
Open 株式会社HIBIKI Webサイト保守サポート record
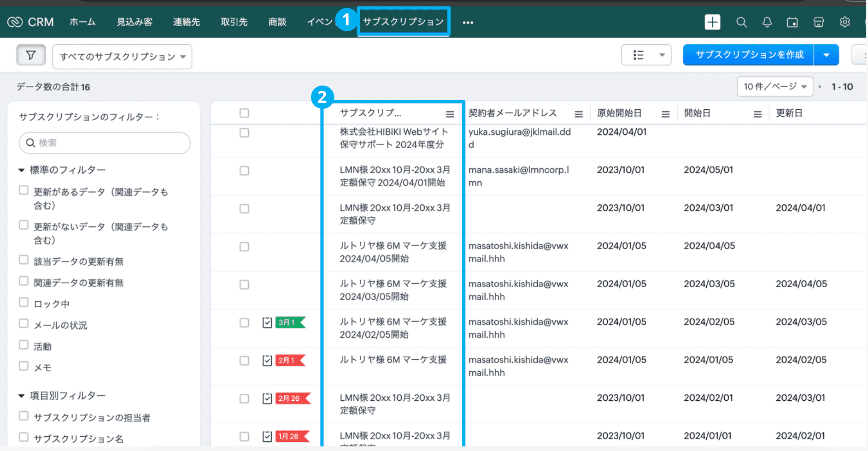point(394,138)
